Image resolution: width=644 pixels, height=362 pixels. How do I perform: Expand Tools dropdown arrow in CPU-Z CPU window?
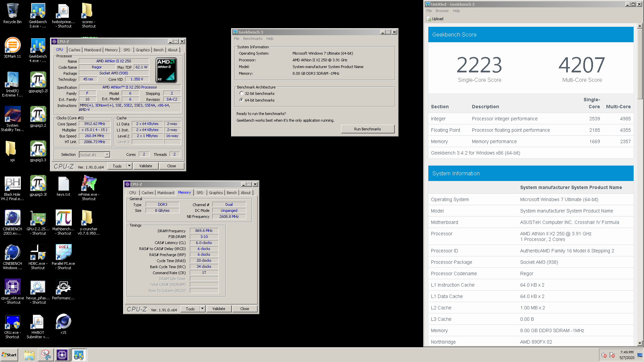[x=129, y=166]
